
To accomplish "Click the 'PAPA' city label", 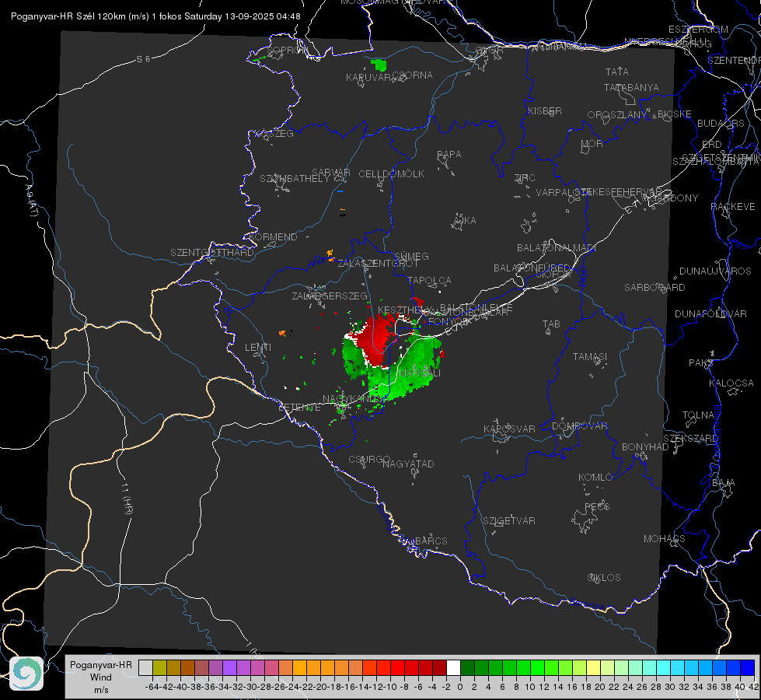I will click(449, 155).
